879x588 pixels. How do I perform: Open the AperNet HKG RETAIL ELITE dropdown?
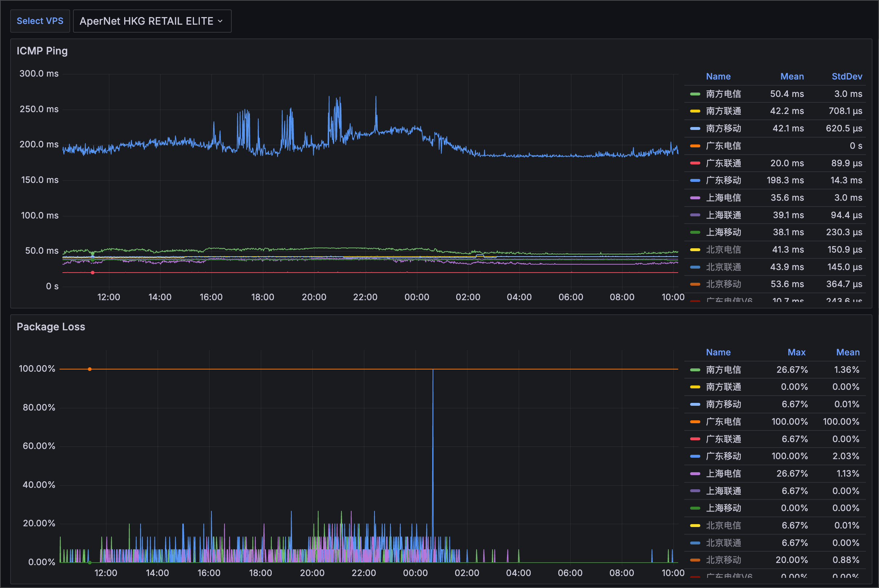pos(152,21)
